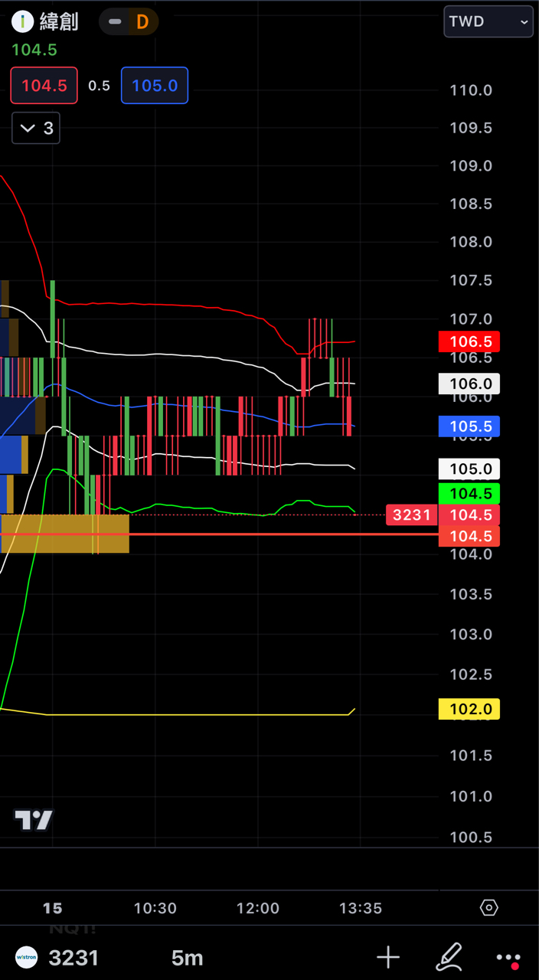The height and width of the screenshot is (980, 539).
Task: Add an indicator with the plus icon
Action: [x=388, y=957]
